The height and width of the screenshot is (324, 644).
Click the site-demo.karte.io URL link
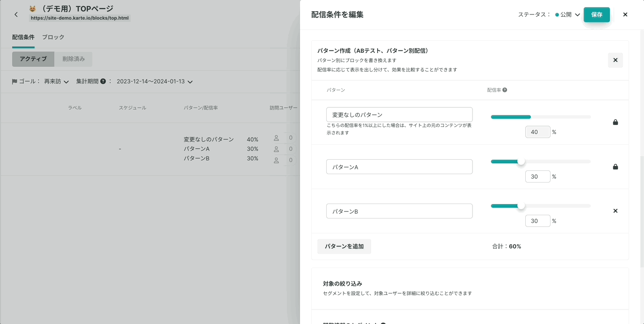click(x=80, y=18)
